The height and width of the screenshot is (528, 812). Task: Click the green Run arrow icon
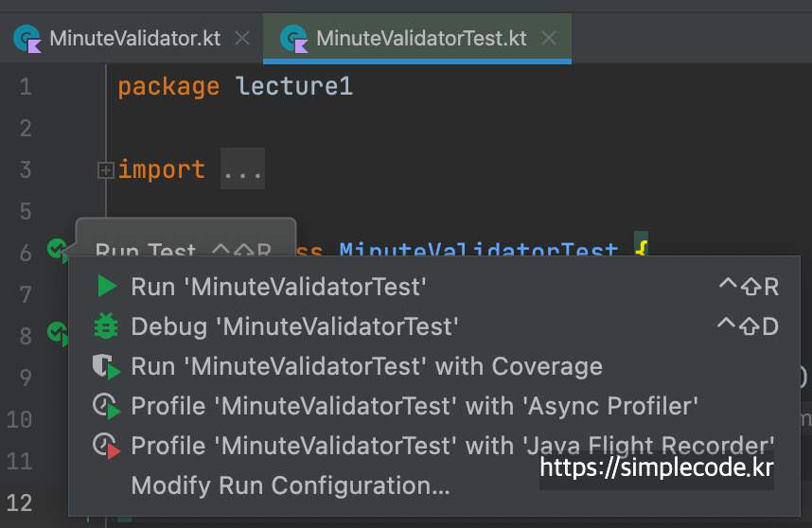point(106,287)
